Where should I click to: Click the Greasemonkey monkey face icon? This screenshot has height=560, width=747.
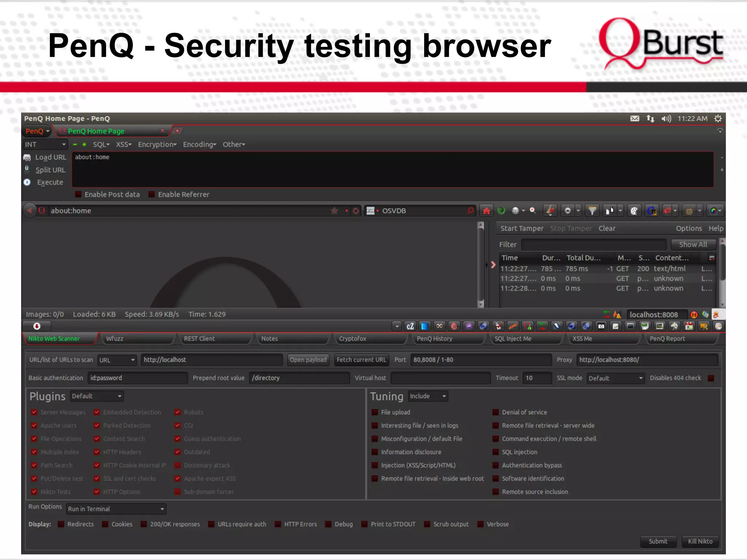[689, 211]
